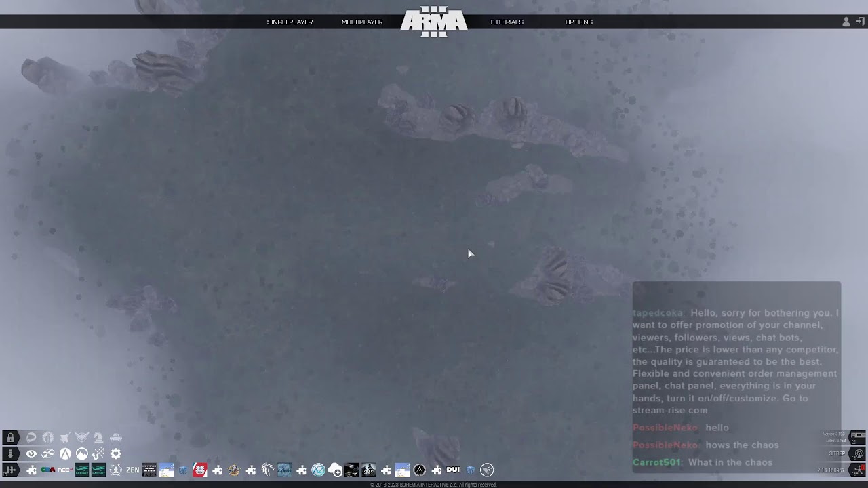Select the Karts DLC car icon
This screenshot has width=868, height=488.
[116, 438]
